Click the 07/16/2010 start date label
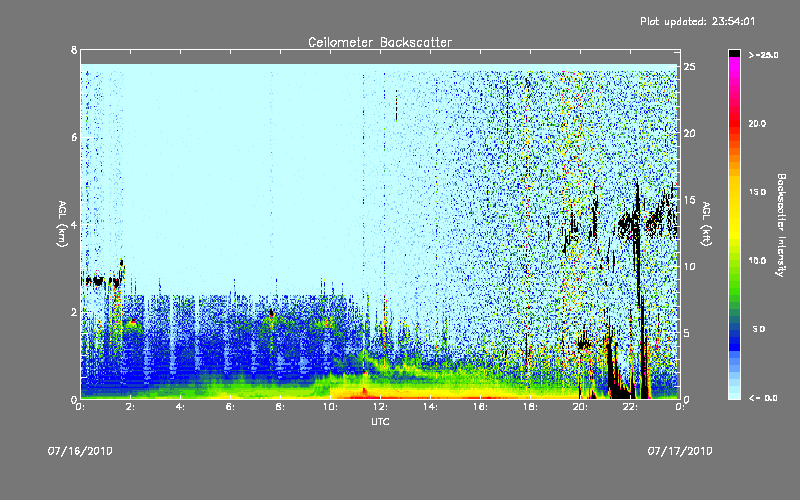 80,451
